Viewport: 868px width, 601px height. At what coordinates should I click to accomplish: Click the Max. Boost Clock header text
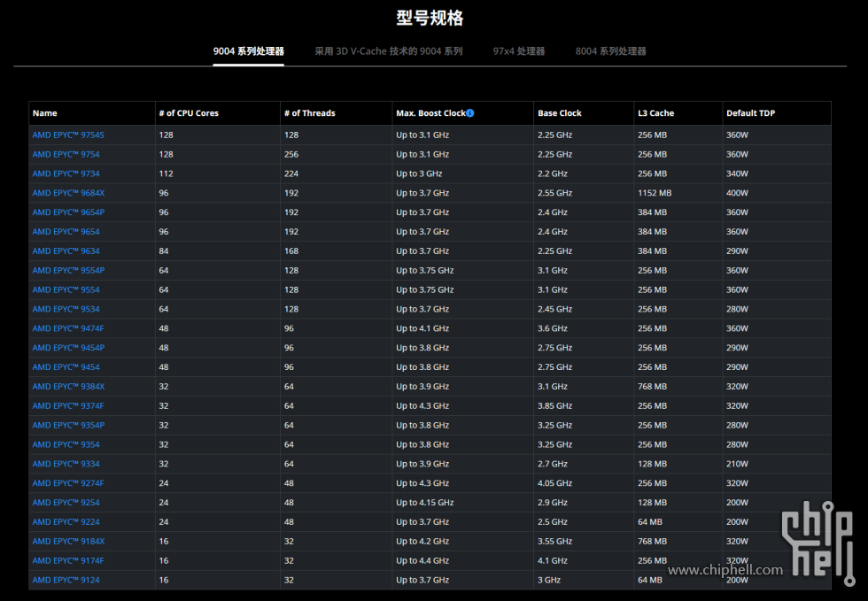430,113
